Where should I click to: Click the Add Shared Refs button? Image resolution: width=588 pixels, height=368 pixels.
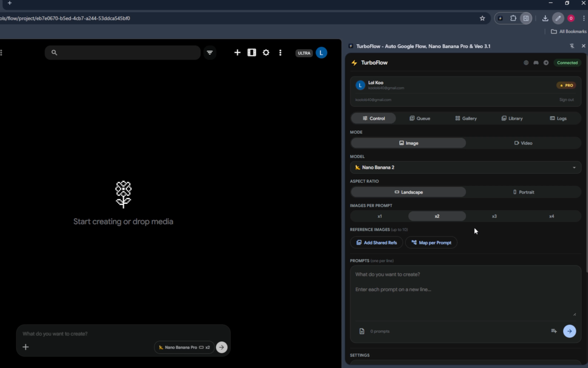(x=376, y=242)
